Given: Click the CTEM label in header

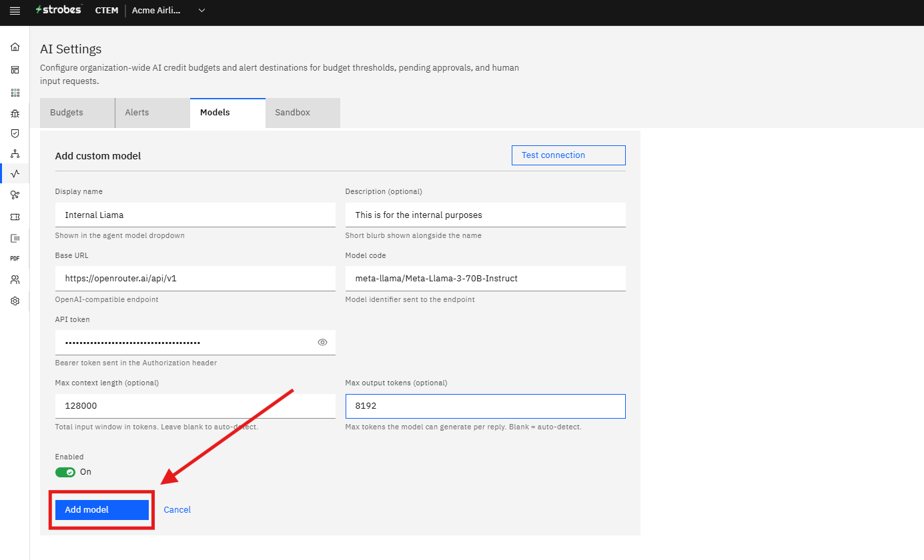Looking at the screenshot, I should [x=107, y=11].
